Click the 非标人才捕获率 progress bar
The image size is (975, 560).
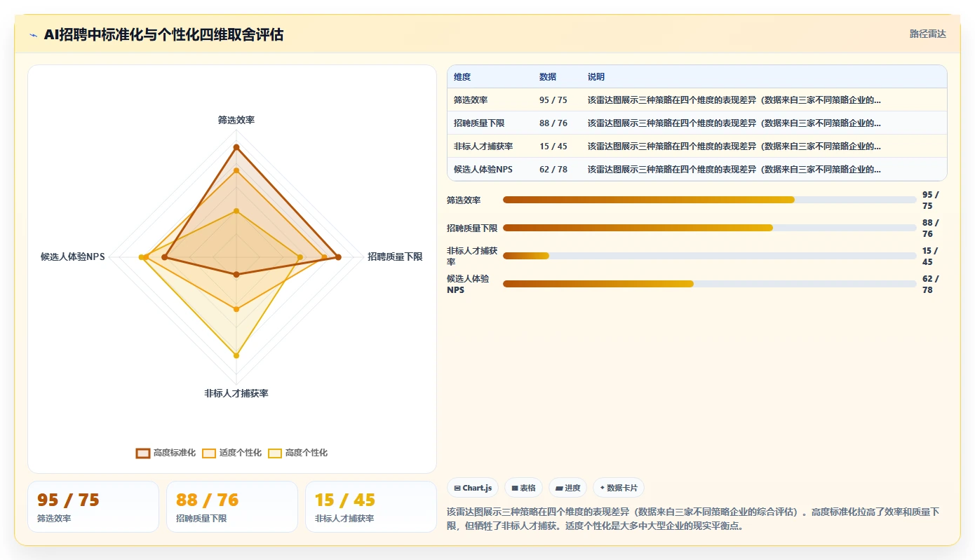pos(710,256)
